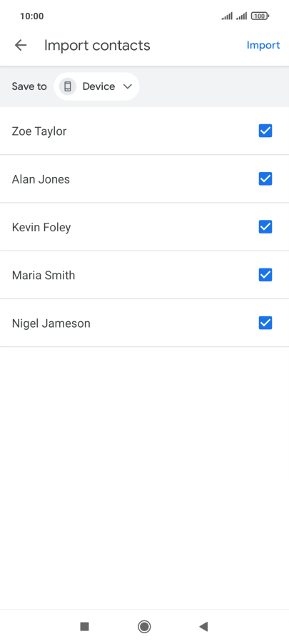Tap the Android home circle button
Image resolution: width=289 pixels, height=644 pixels.
tap(144, 626)
